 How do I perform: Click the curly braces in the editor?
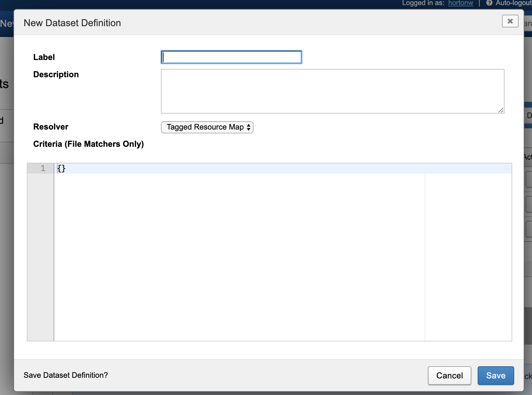click(x=61, y=168)
